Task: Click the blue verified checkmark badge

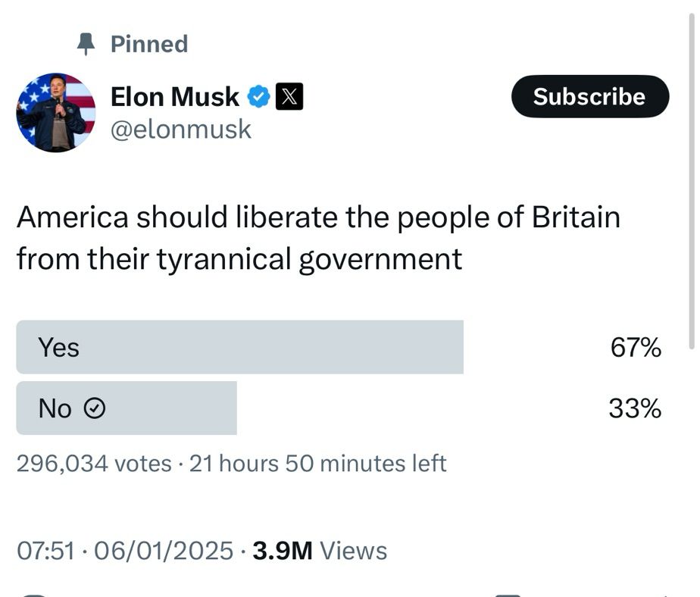Action: click(x=259, y=97)
